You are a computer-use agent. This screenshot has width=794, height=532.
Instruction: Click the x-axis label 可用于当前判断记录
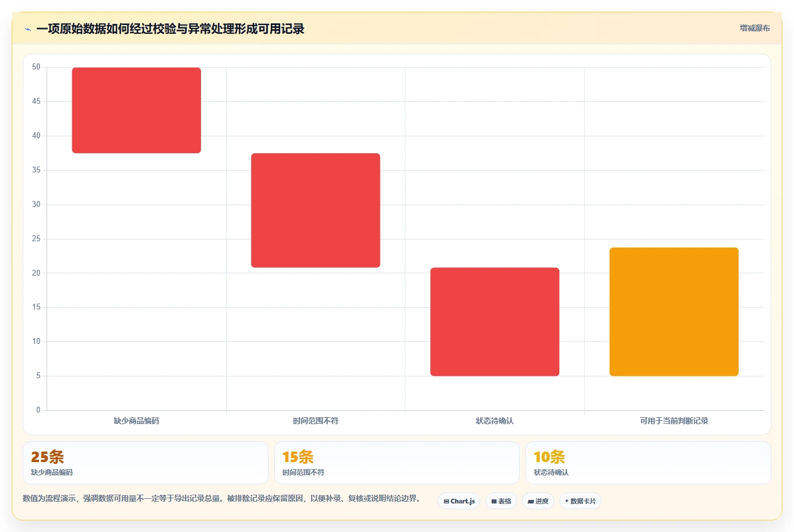pyautogui.click(x=674, y=421)
